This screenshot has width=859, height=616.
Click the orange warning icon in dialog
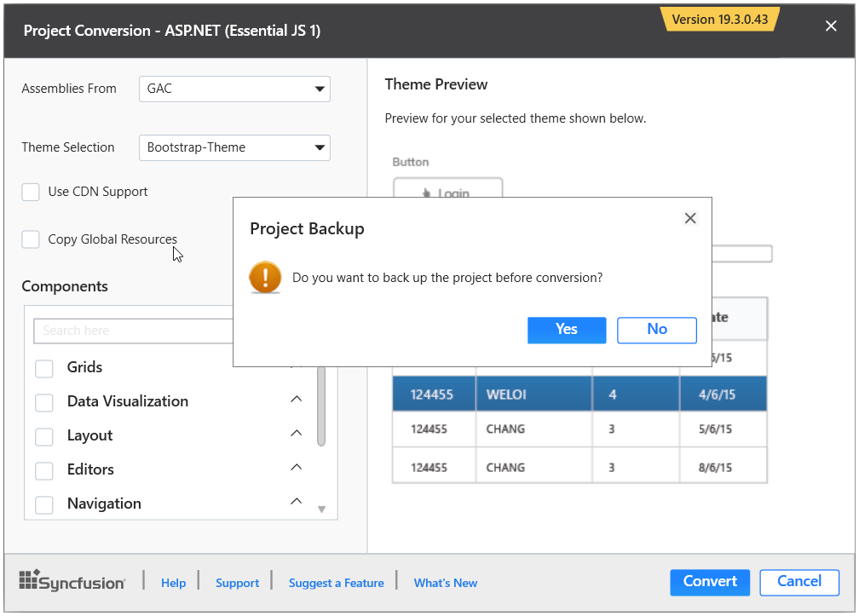click(265, 278)
